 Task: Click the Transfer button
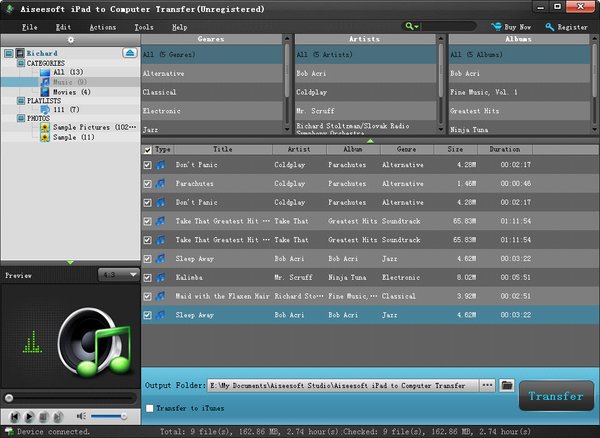pos(555,395)
